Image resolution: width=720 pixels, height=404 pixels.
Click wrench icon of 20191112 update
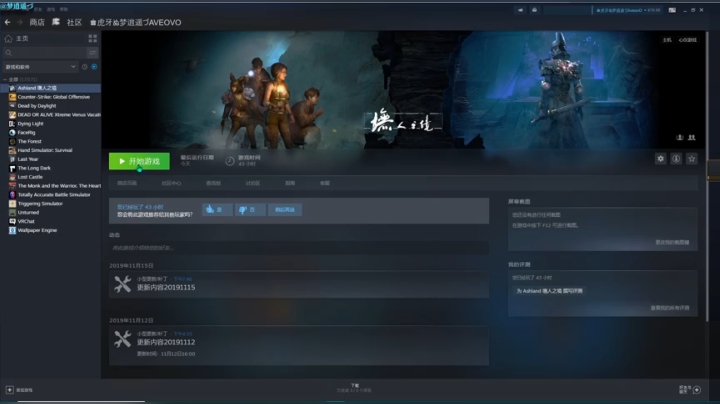tap(123, 339)
